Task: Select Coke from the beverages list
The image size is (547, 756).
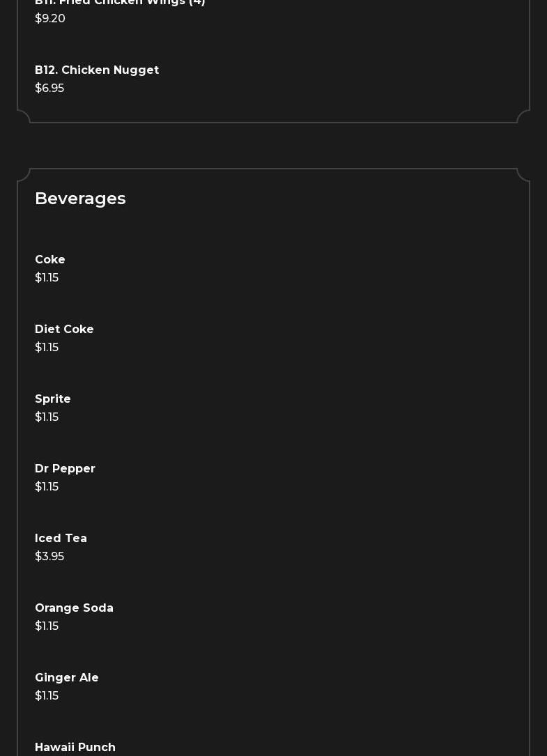Action: click(x=50, y=260)
